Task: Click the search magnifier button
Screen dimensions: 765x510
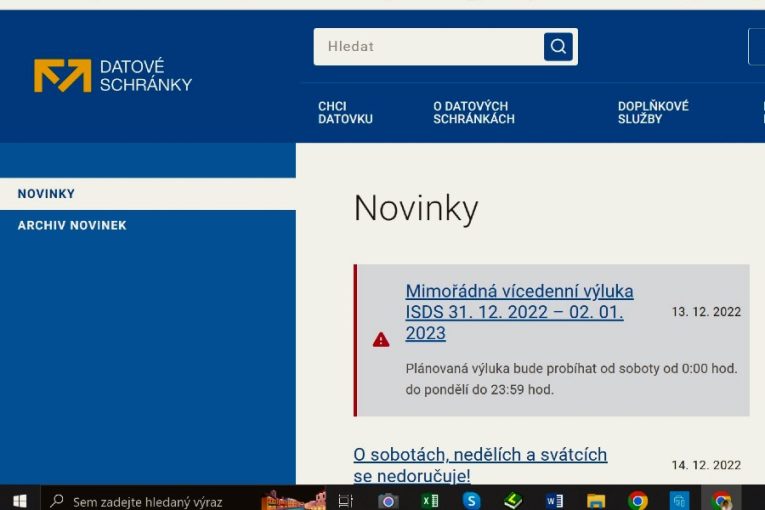Action: click(558, 46)
